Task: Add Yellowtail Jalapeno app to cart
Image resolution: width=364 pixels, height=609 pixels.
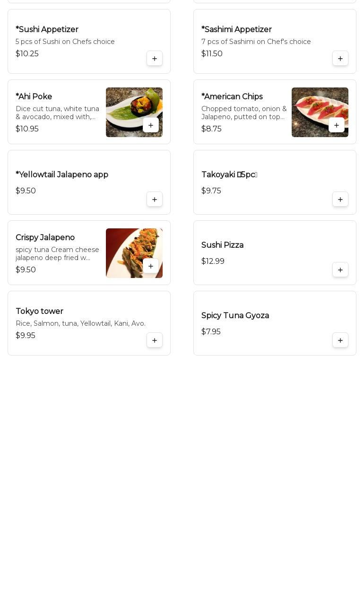Action: [x=155, y=200]
